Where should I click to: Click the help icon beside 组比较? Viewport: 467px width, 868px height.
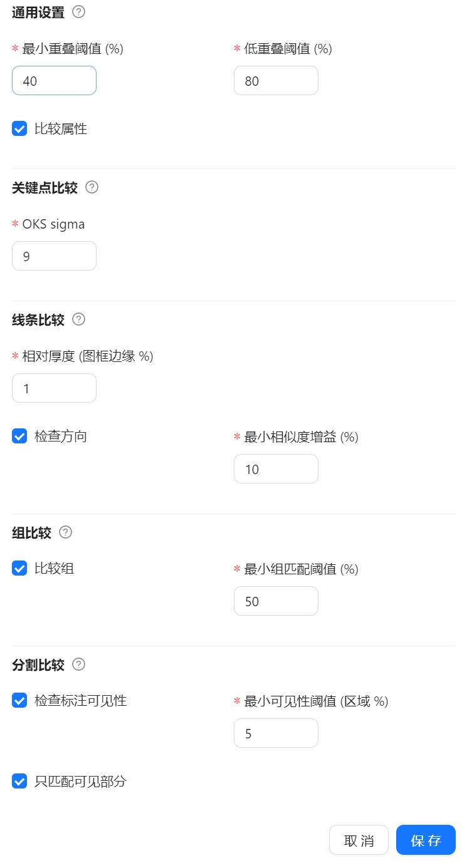click(65, 532)
